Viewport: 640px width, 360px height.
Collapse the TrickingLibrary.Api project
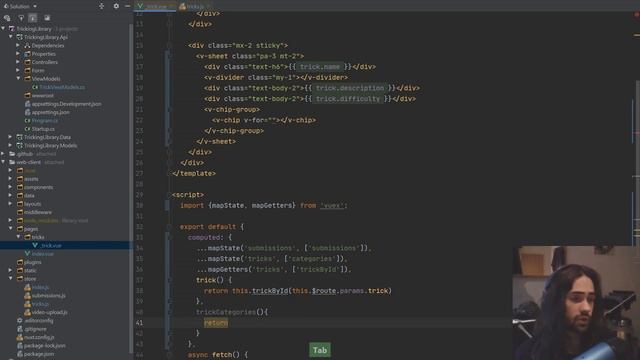(11, 37)
